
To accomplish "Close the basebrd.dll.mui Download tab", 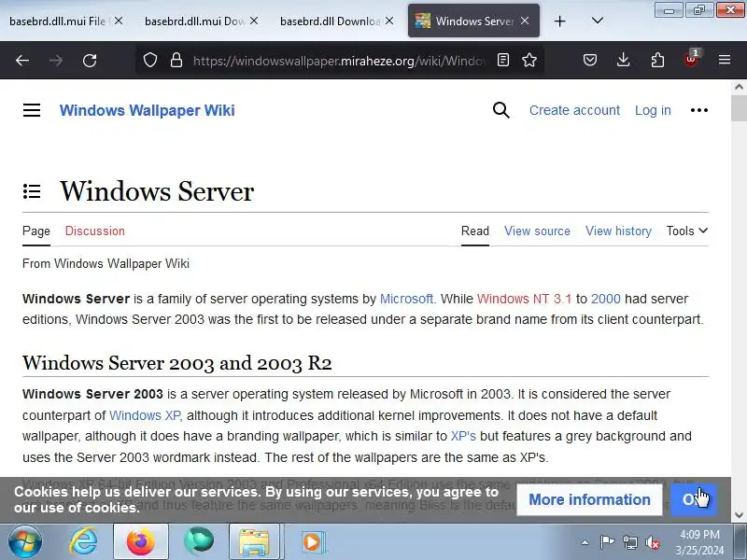I will tap(254, 21).
